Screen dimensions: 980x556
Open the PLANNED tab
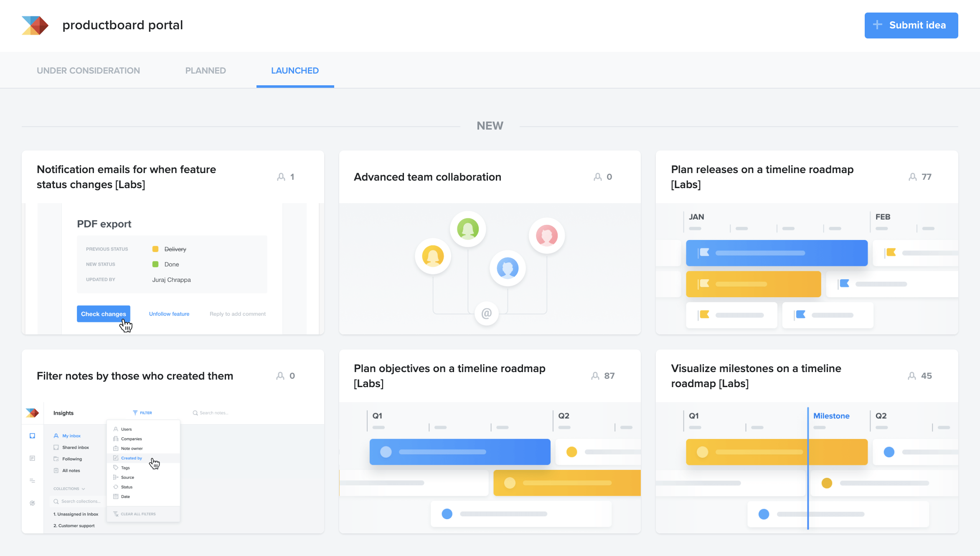(x=205, y=70)
